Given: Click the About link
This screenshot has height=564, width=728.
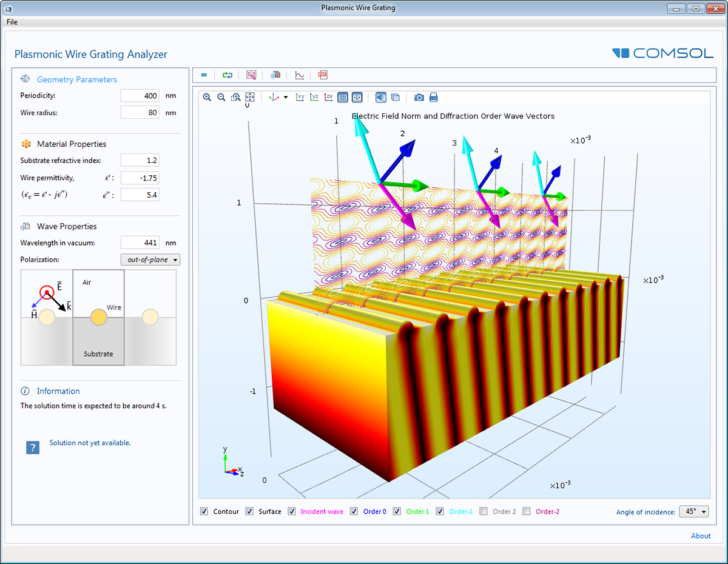Looking at the screenshot, I should tap(701, 535).
